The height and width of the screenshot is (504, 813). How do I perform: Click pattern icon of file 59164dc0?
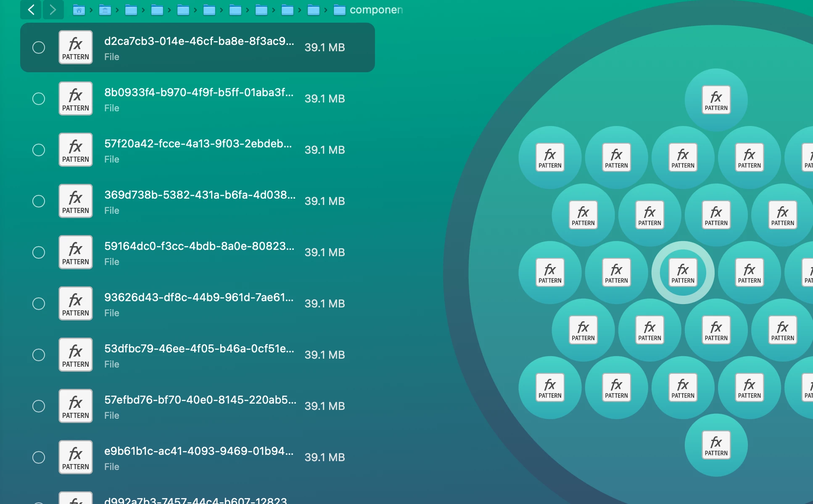76,252
